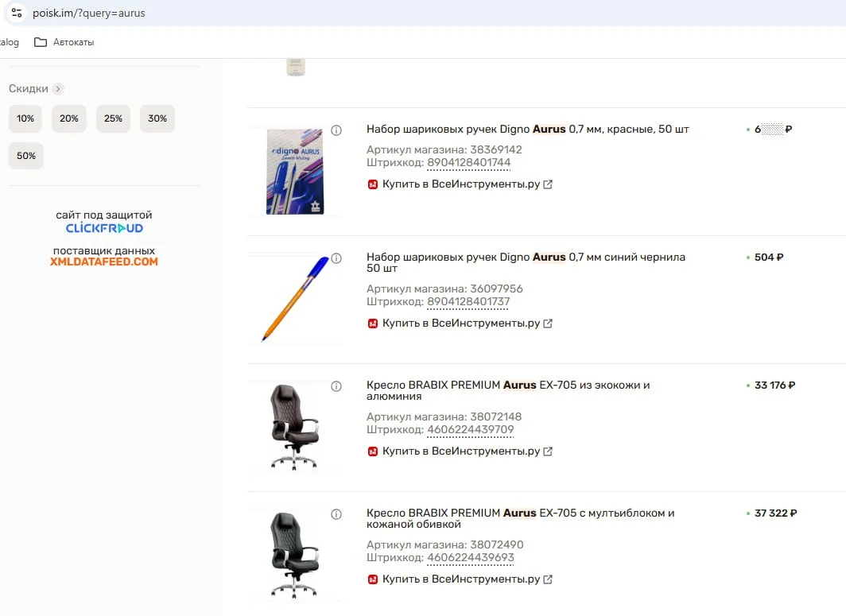Open info icon for blue Digno pen
Viewport: 846px width, 616px height.
click(336, 258)
